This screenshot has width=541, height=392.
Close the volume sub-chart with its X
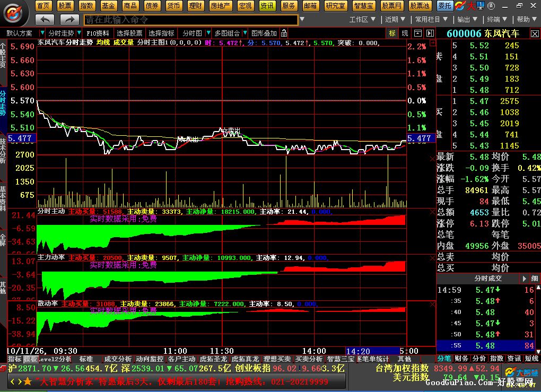click(x=432, y=159)
